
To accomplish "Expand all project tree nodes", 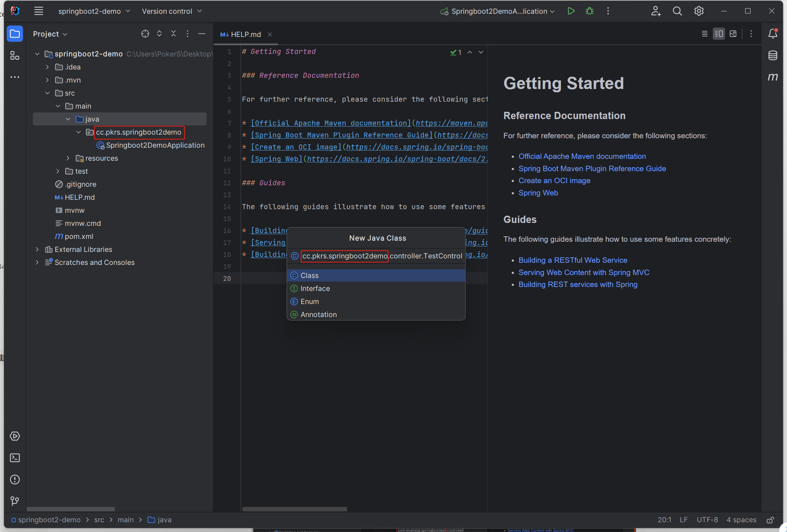I will 159,34.
